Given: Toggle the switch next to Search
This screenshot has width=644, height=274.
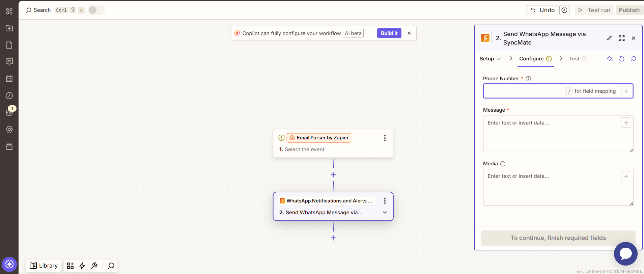Looking at the screenshot, I should click(x=96, y=10).
